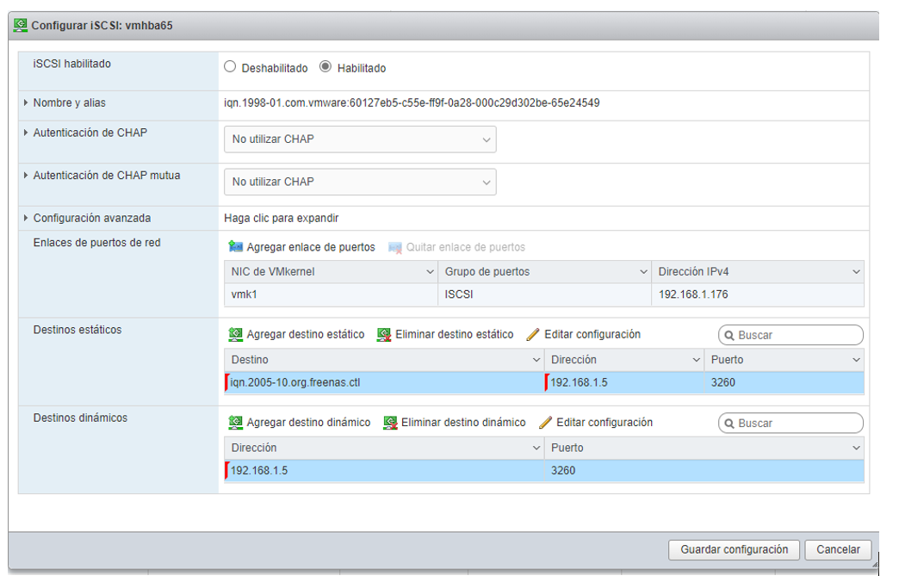Click magnifier icon in dynamic targets search

(x=729, y=424)
